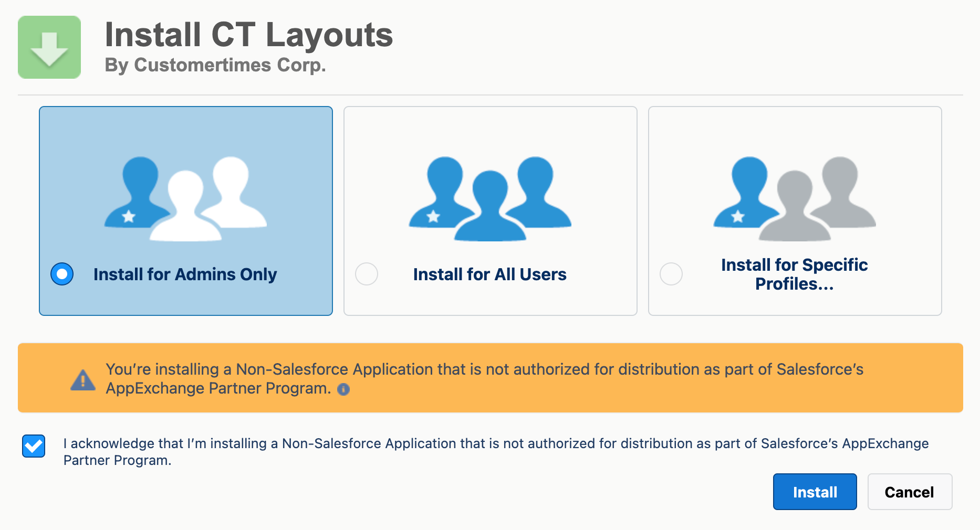Screen dimensions: 980x530
Task: Select the Install for Admins Only radio button
Action: [61, 274]
